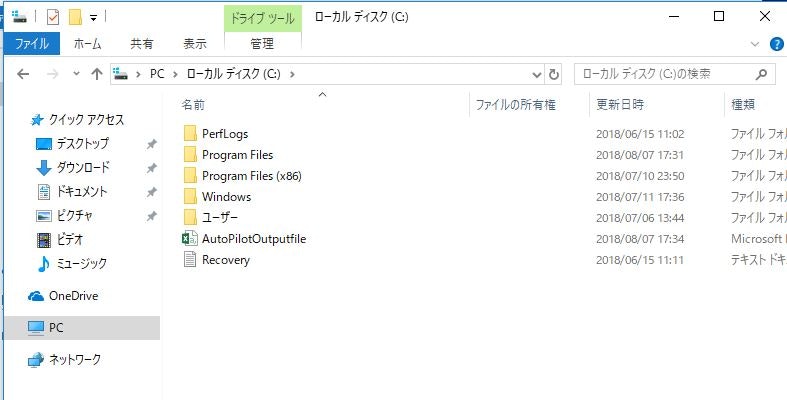
Task: Select the Program Files (x86) folder icon
Action: pos(190,176)
